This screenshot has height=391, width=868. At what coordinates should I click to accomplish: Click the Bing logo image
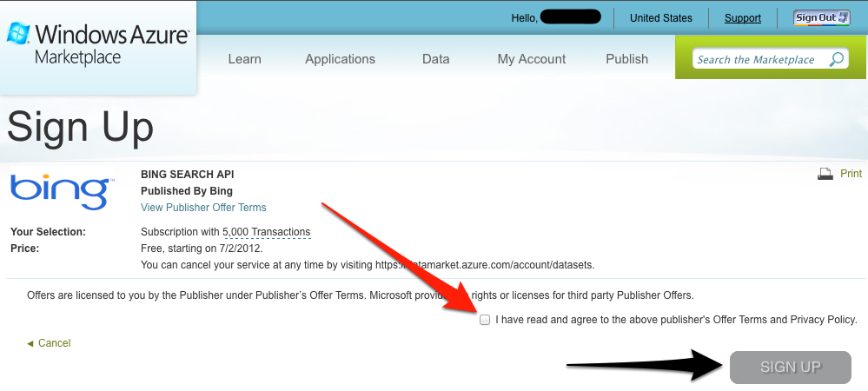(x=63, y=191)
